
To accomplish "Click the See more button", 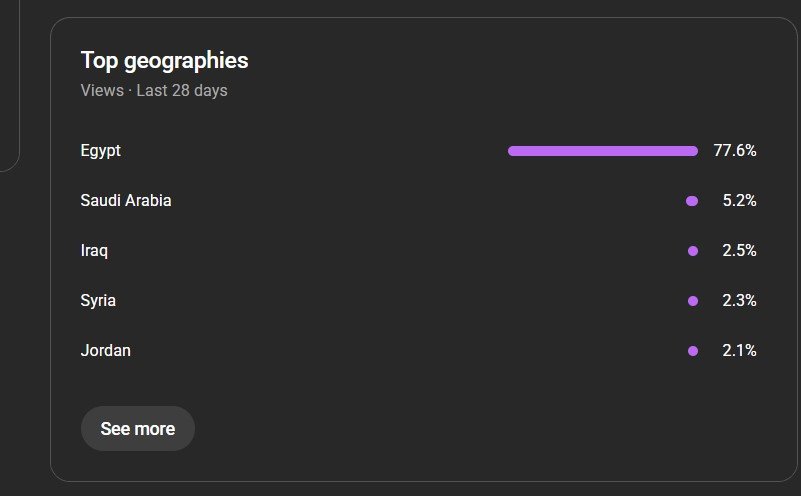I will pos(138,429).
